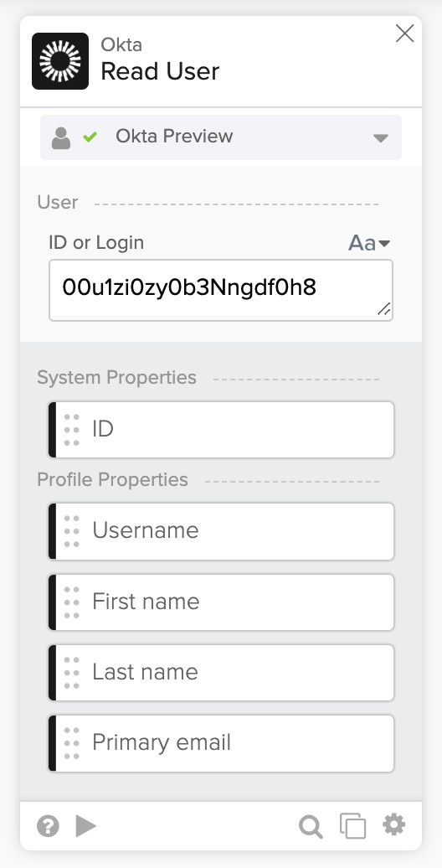Duplicate the card with the copy icon
The image size is (442, 868).
353,826
